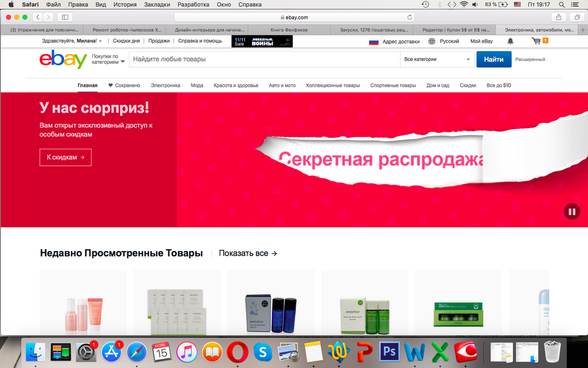Open the input language flag menu
588x368 pixels.
click(x=517, y=4)
